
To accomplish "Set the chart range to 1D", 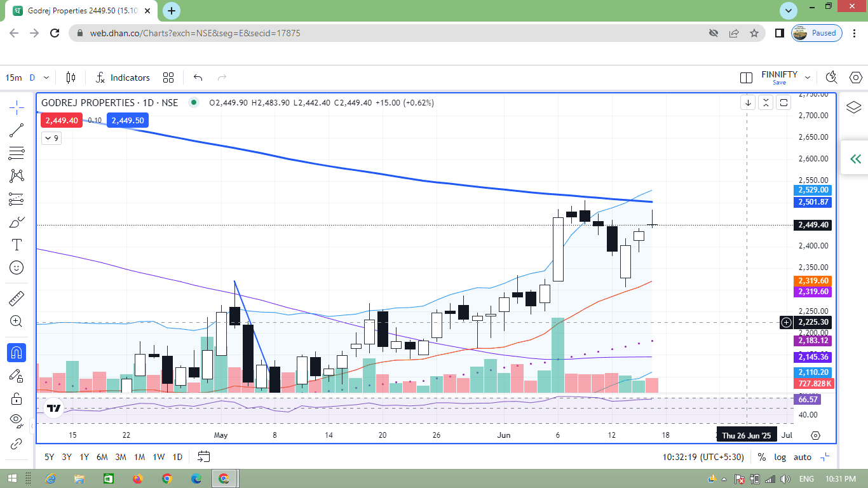I will (x=177, y=457).
